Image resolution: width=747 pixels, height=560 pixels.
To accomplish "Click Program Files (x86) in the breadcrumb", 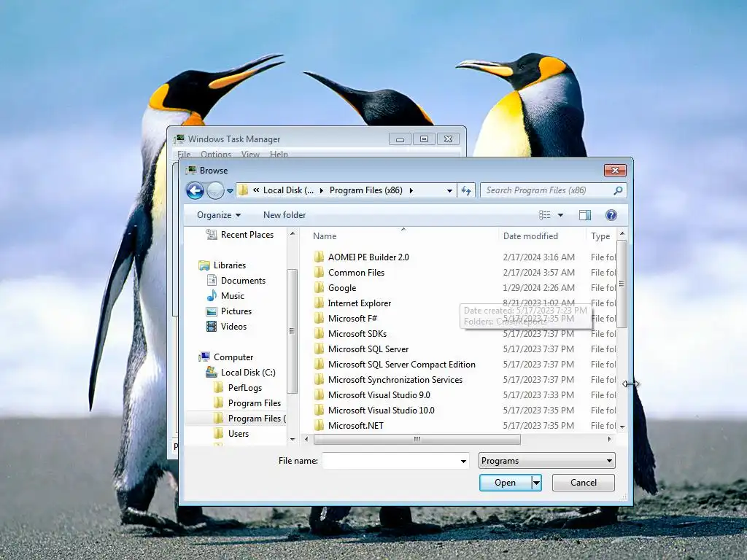I will point(366,190).
